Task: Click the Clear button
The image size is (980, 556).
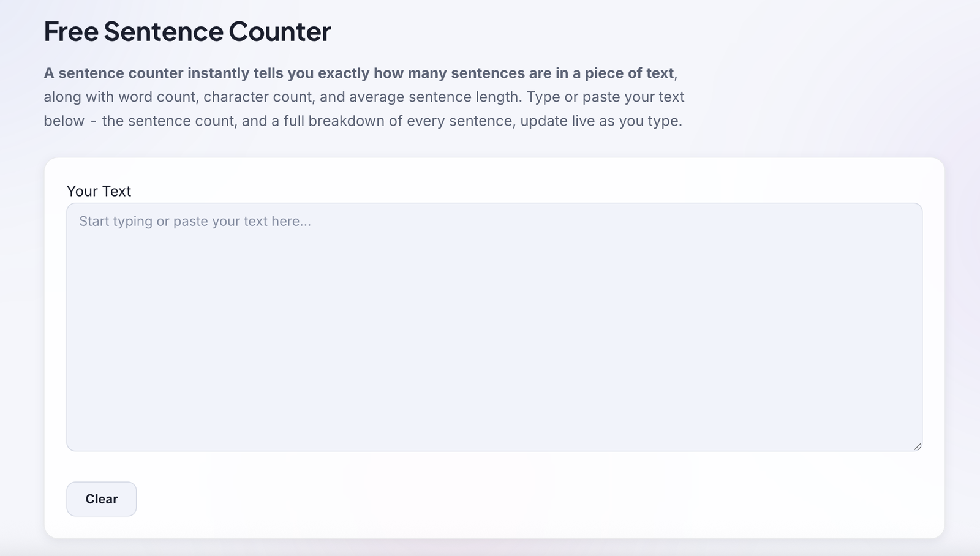Action: coord(102,499)
